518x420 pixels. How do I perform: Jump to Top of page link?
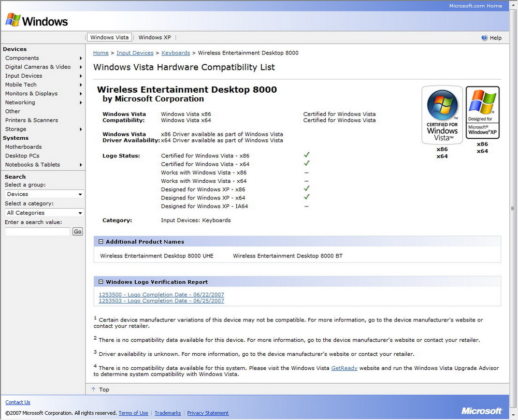tap(104, 389)
